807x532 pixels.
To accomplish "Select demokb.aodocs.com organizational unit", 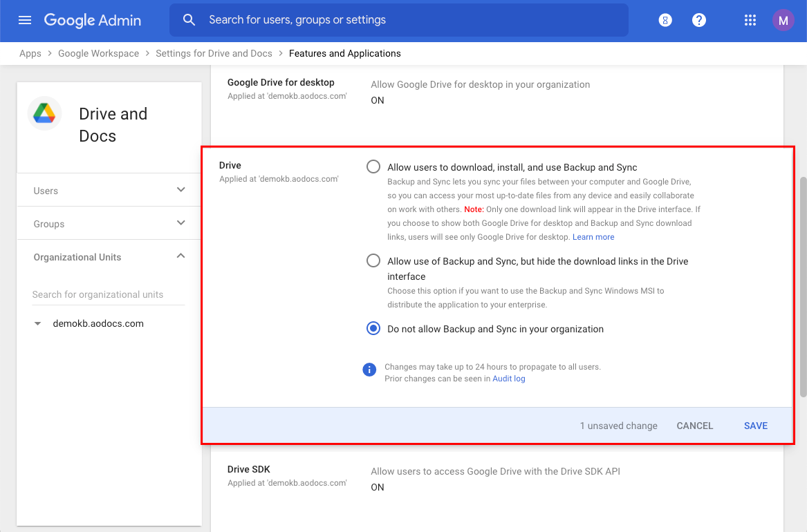I will point(98,324).
